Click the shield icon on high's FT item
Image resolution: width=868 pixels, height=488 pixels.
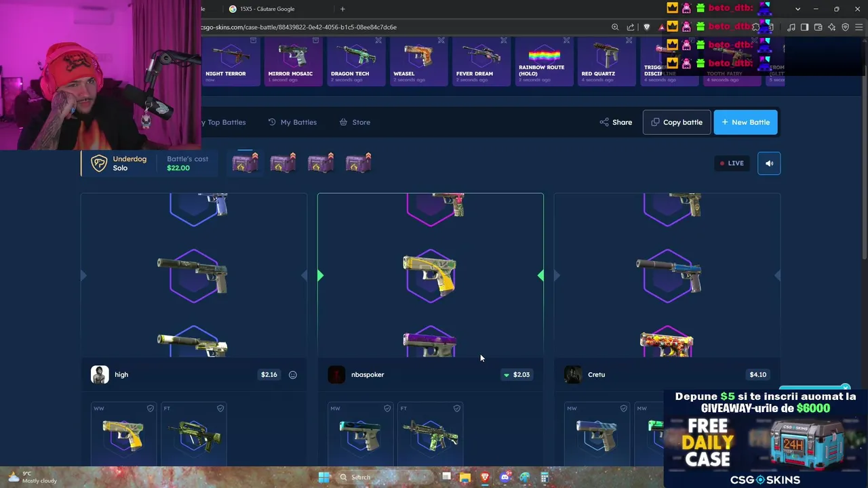(220, 408)
